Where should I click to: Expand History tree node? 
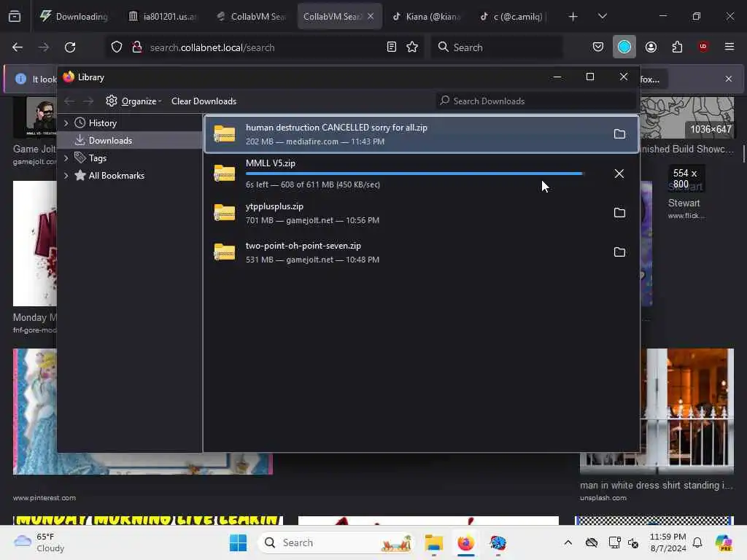(66, 122)
